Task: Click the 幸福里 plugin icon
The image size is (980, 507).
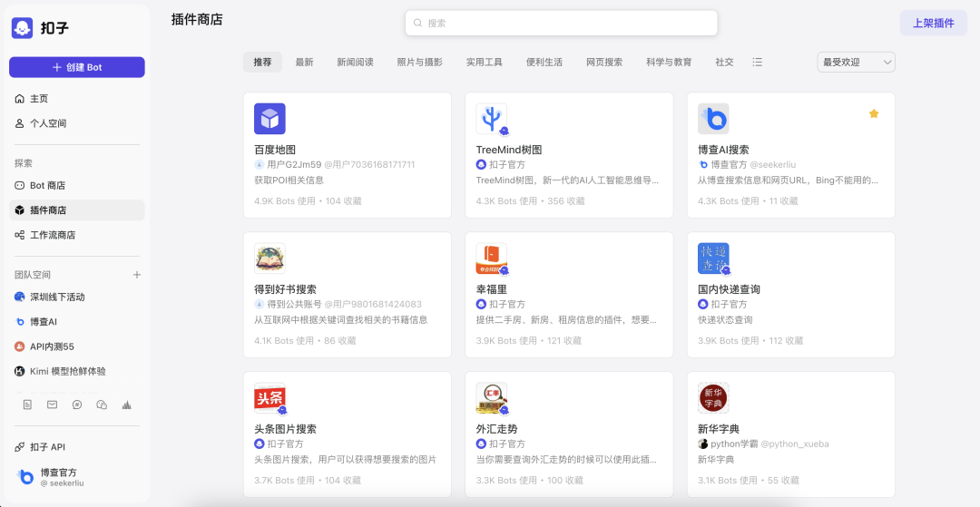Action: (x=492, y=258)
